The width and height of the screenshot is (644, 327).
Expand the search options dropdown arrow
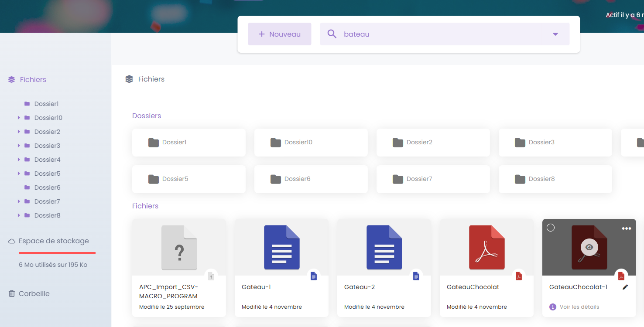click(x=555, y=34)
